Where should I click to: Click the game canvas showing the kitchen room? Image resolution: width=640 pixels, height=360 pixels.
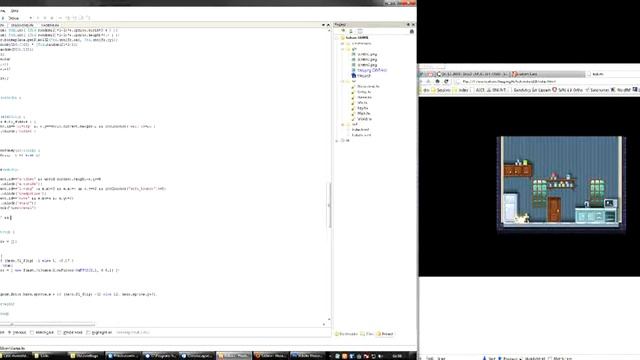561,184
